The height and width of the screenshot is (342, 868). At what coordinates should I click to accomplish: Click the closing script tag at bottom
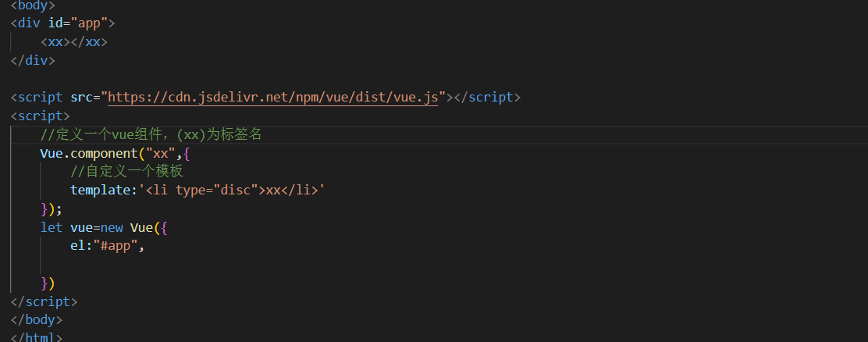44,301
